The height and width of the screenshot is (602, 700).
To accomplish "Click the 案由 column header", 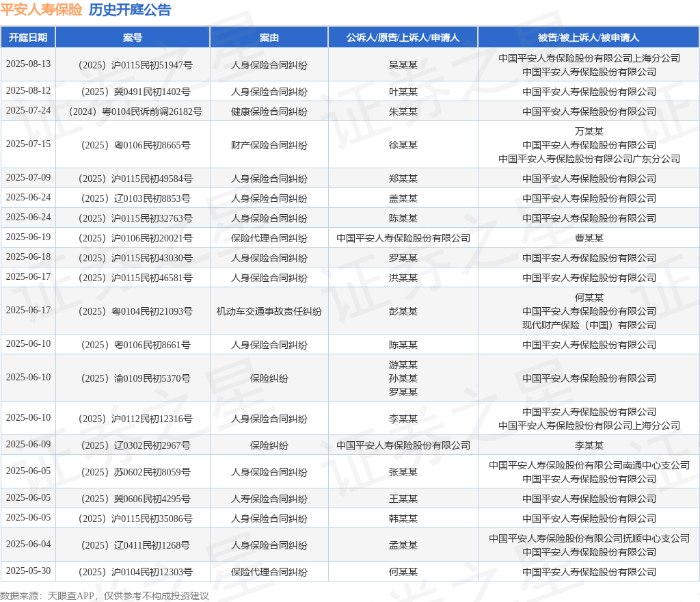I will [269, 38].
